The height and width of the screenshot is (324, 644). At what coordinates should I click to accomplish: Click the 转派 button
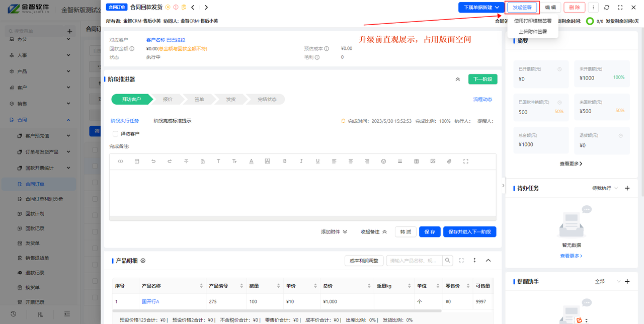point(406,232)
